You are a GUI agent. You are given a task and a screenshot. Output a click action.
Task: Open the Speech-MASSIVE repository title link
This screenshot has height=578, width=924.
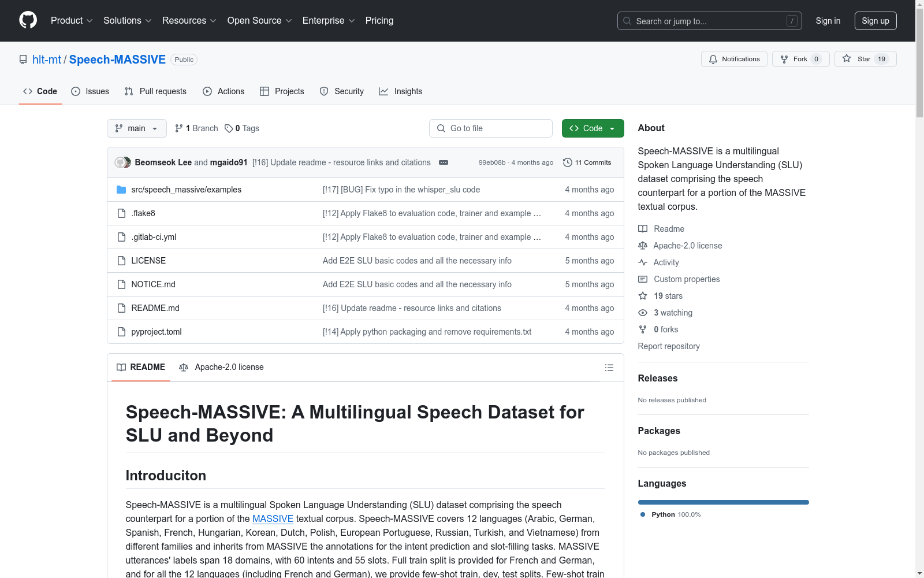pos(117,60)
